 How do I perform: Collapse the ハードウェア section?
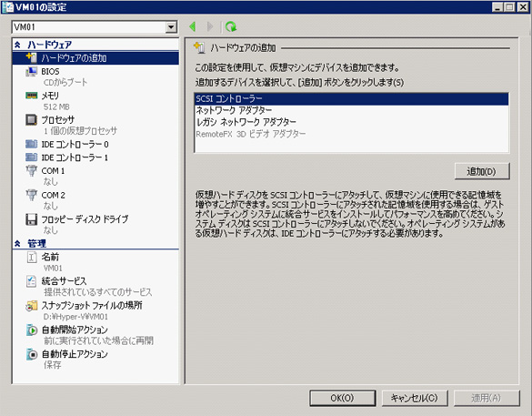point(17,45)
